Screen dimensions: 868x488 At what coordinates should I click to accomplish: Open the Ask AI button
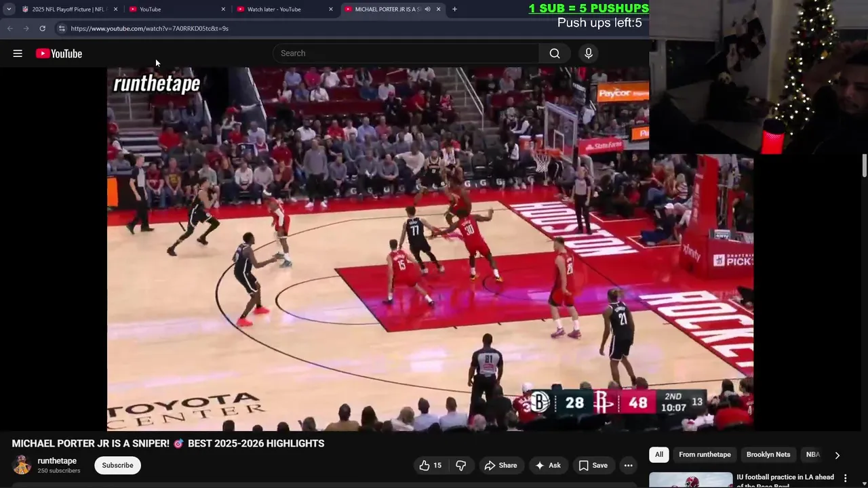pos(548,465)
